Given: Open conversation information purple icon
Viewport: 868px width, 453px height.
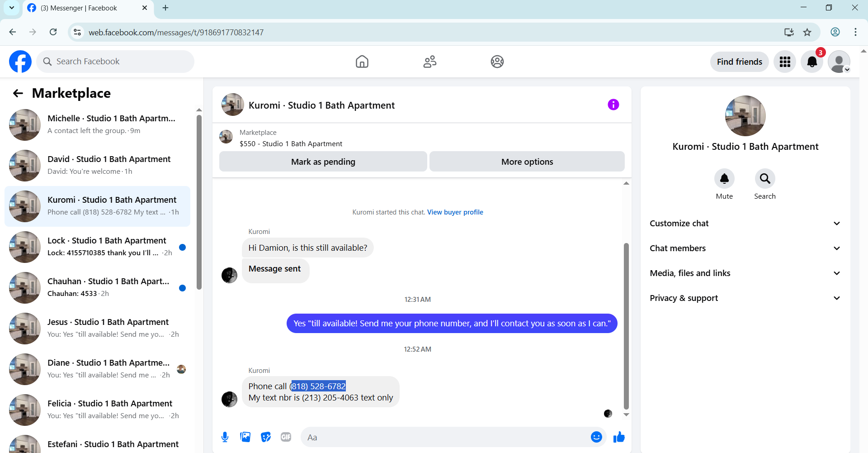Looking at the screenshot, I should pyautogui.click(x=613, y=105).
